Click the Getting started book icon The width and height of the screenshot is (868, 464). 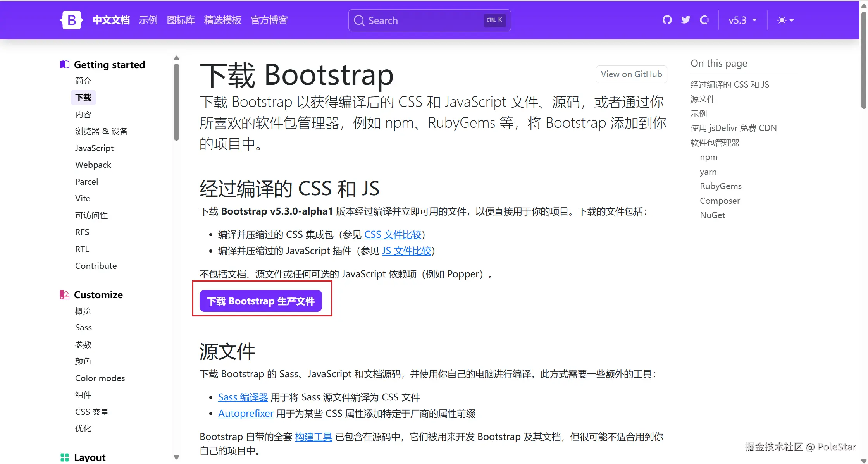pyautogui.click(x=65, y=65)
